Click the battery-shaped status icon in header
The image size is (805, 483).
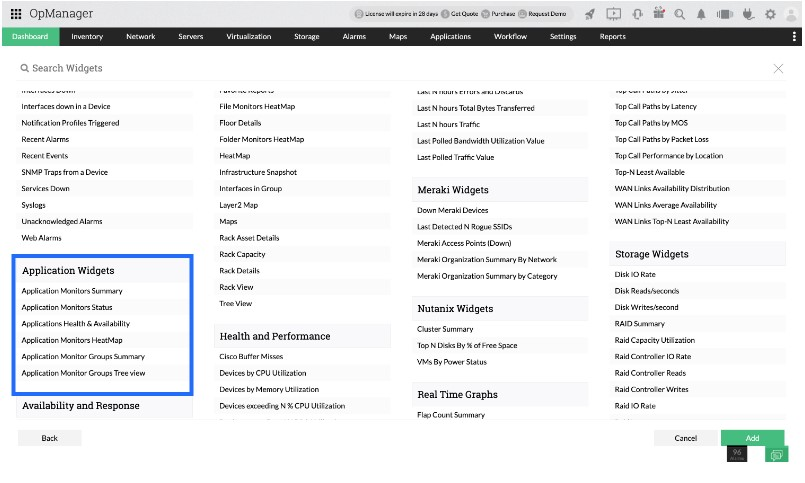click(724, 14)
